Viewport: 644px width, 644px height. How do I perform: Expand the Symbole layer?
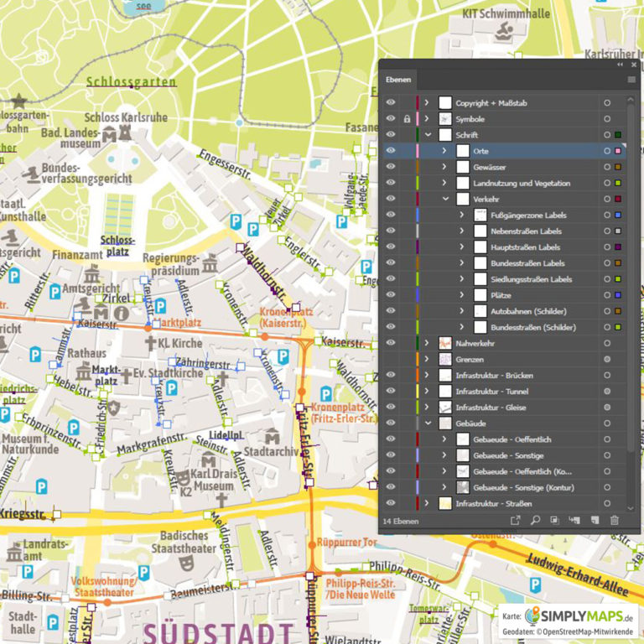427,119
